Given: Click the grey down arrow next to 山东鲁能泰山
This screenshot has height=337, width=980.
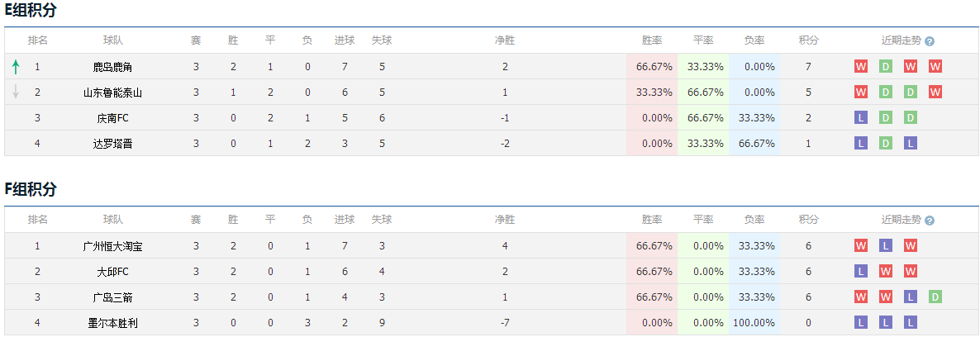Looking at the screenshot, I should pos(16,92).
